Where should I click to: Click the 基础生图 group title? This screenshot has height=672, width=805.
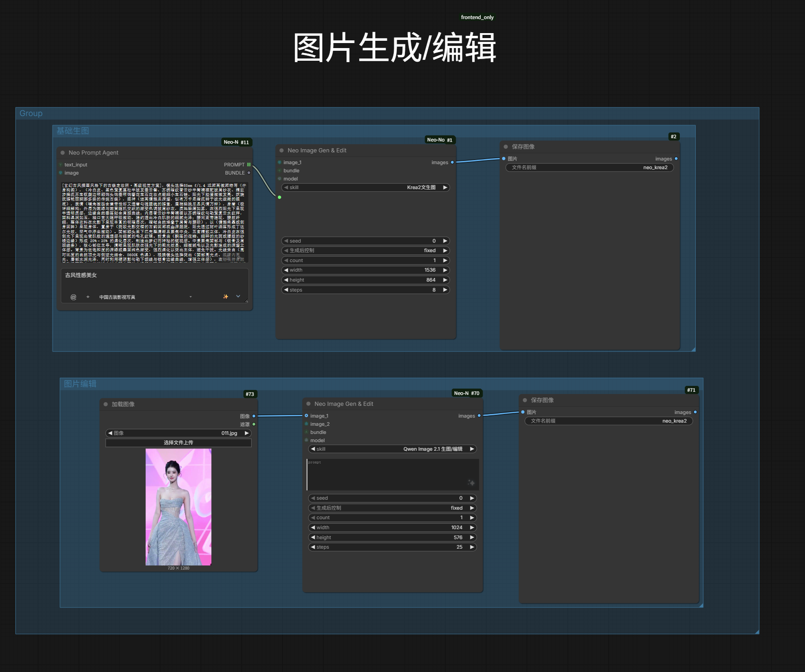point(73,131)
